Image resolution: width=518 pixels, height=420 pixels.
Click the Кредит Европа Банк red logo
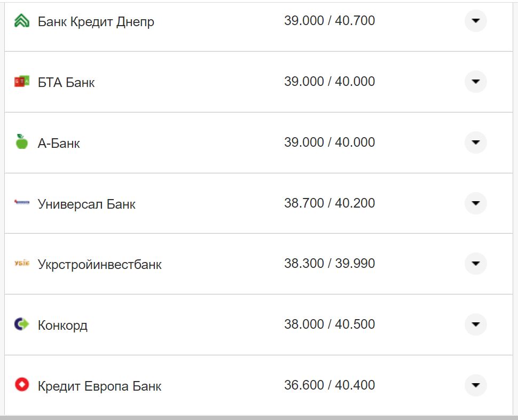(22, 385)
